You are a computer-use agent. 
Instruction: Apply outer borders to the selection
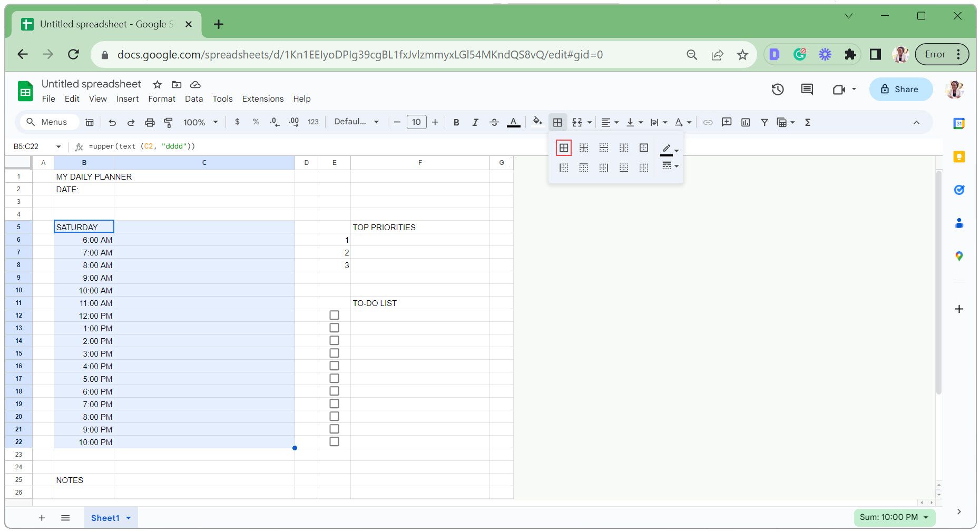click(643, 147)
